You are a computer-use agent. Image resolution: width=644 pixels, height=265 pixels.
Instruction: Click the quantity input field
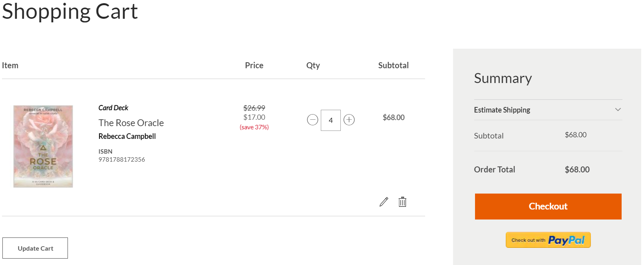(331, 120)
